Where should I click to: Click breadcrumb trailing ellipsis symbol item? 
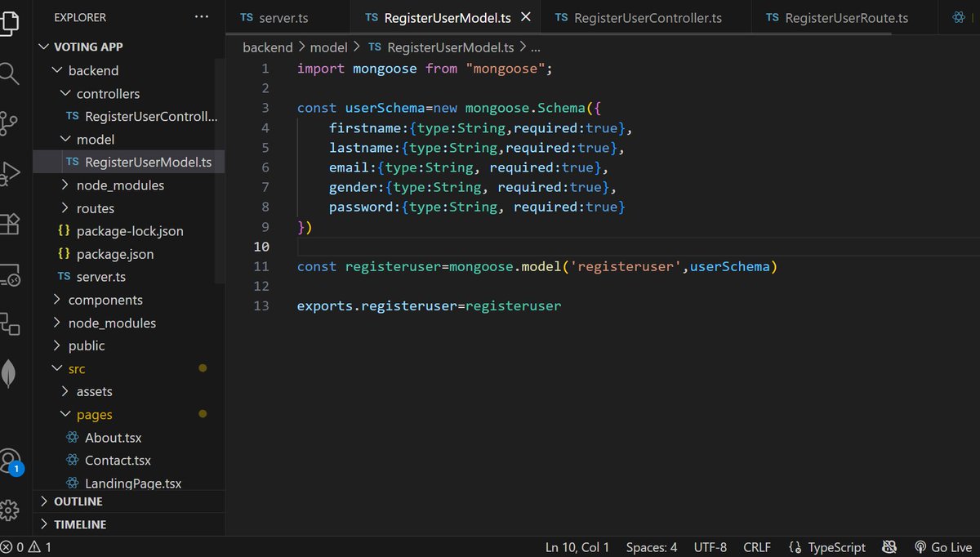click(x=537, y=47)
